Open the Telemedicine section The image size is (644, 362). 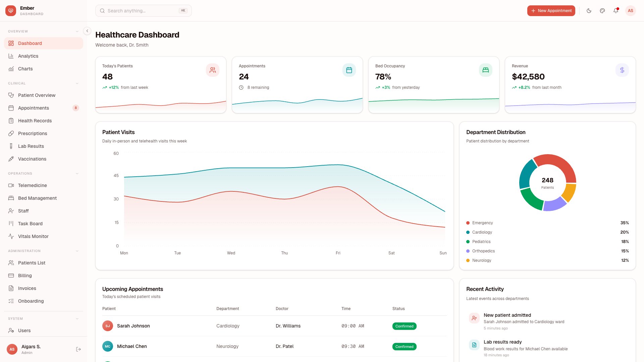(x=33, y=185)
